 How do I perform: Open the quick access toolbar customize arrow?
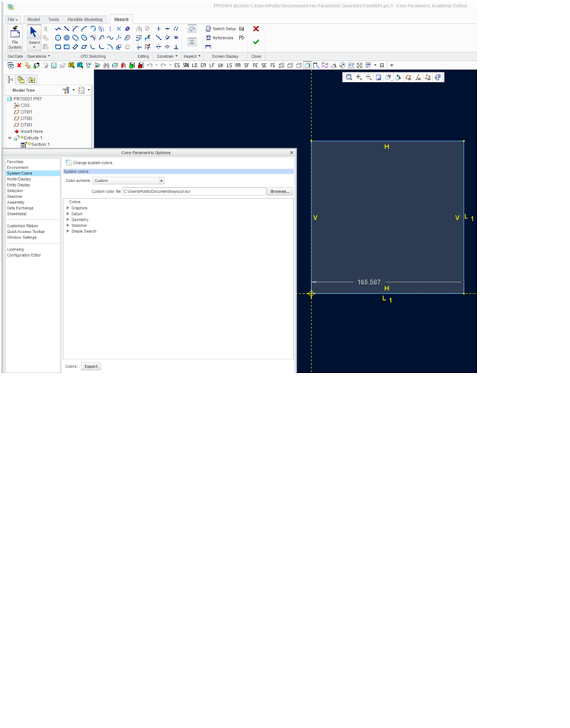pyautogui.click(x=392, y=65)
